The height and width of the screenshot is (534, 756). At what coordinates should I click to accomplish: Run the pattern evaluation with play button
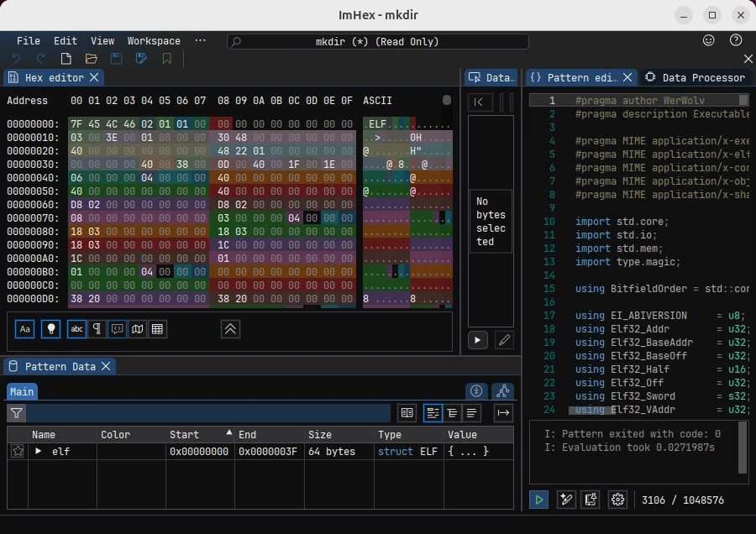click(x=538, y=499)
